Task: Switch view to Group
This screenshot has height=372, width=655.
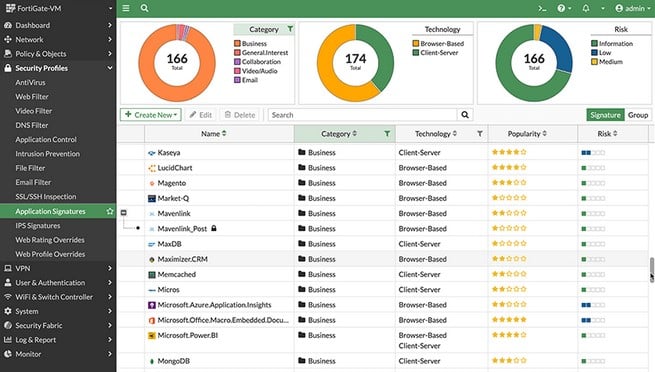Action: 638,115
